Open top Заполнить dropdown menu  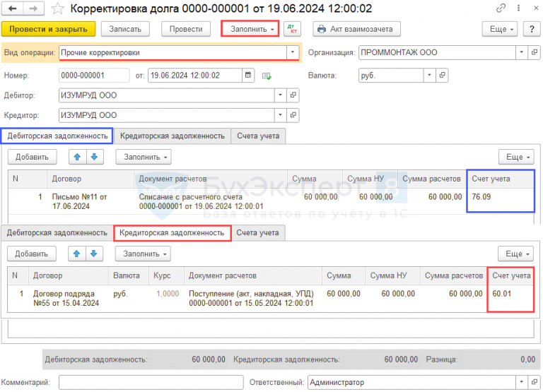click(x=250, y=29)
